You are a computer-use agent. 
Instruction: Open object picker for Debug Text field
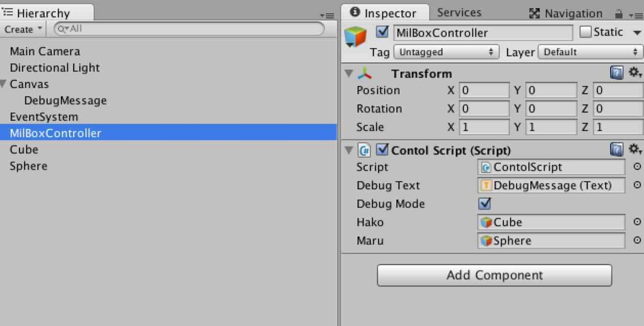tap(637, 185)
